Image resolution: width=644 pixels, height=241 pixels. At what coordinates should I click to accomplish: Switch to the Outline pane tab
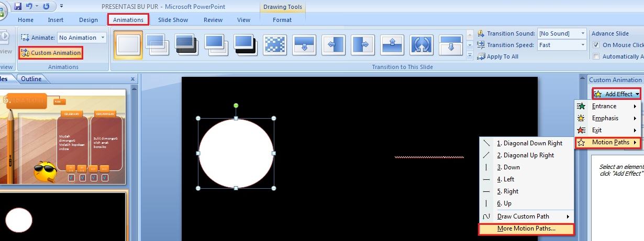(x=31, y=79)
